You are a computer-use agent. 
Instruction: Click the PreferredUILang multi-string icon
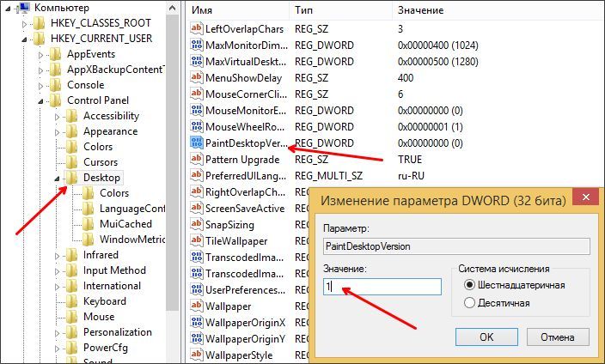click(197, 175)
